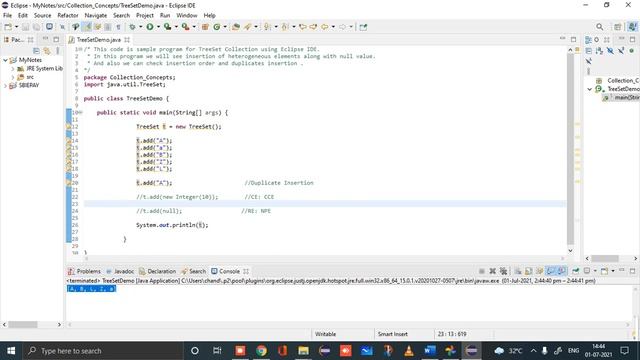Screen dimensions: 640x360
Task: Toggle Hide Fields in Outline view
Action: [610, 51]
